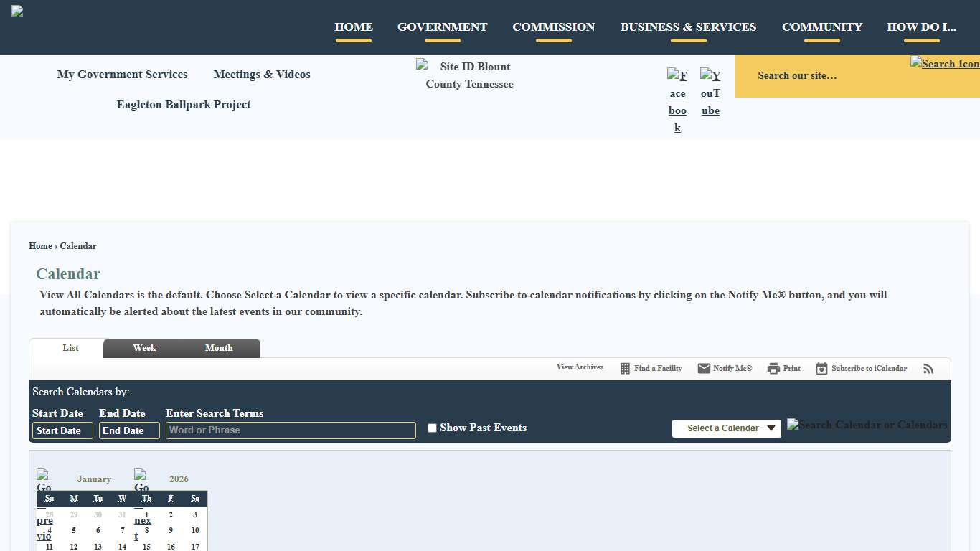Screen dimensions: 980x551
Task: Enable the Show Past Events checkbox
Action: point(432,428)
